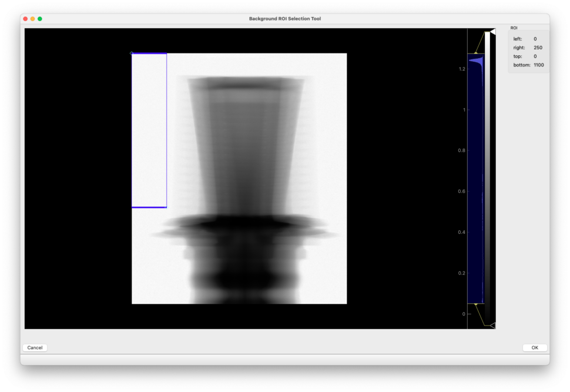This screenshot has height=392, width=570.
Task: Click the dark flange region in the image
Action: 241,225
